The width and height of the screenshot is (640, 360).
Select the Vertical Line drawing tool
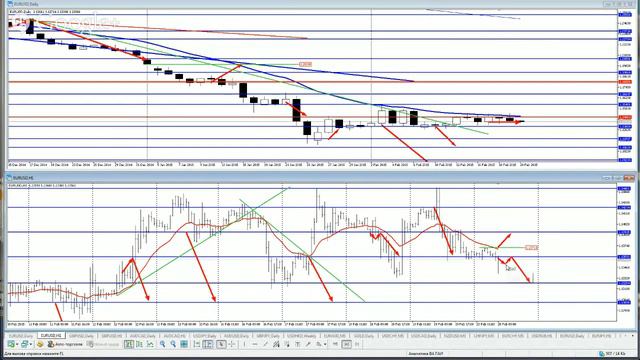point(244,344)
